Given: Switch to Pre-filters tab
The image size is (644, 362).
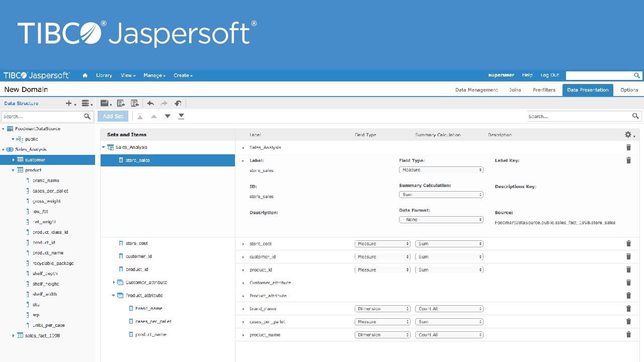Looking at the screenshot, I should [544, 90].
